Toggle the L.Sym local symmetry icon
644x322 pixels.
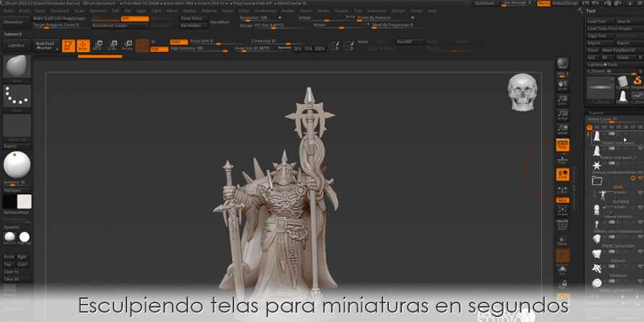[562, 189]
